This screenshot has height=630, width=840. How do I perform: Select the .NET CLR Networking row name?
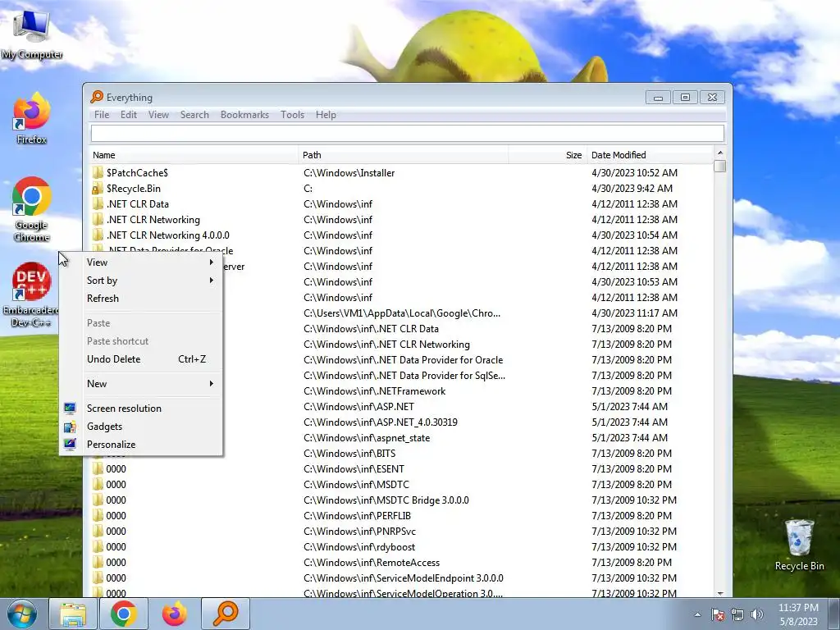(153, 220)
